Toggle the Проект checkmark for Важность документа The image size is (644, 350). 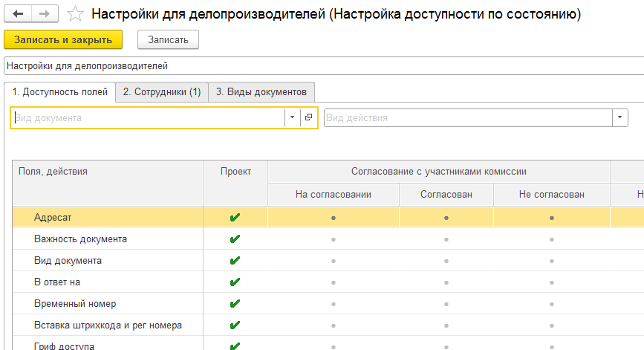pyautogui.click(x=235, y=239)
